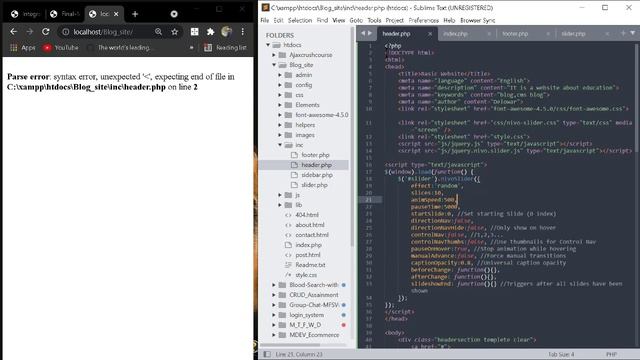Open Sublime Edit menu
The width and height of the screenshot is (640, 360).
point(278,20)
